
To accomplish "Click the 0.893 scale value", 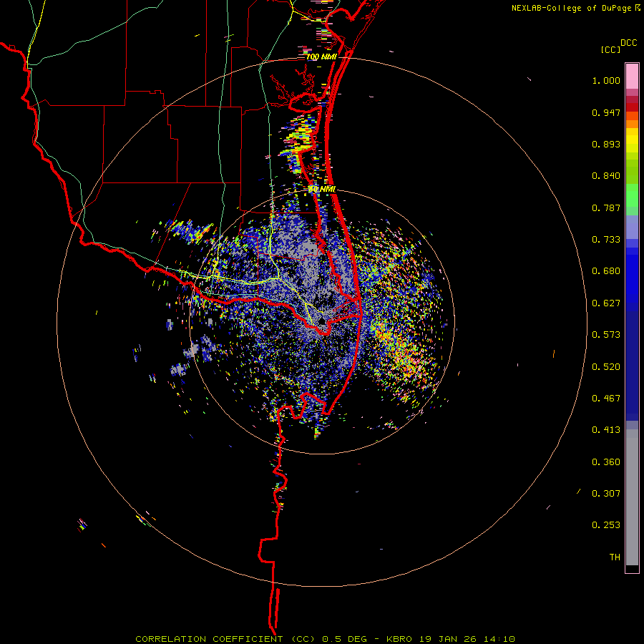I will pyautogui.click(x=606, y=144).
